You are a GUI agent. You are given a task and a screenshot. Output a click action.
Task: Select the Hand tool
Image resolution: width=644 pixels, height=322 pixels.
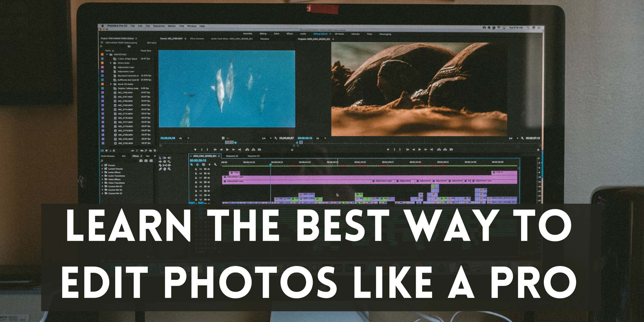point(165,169)
